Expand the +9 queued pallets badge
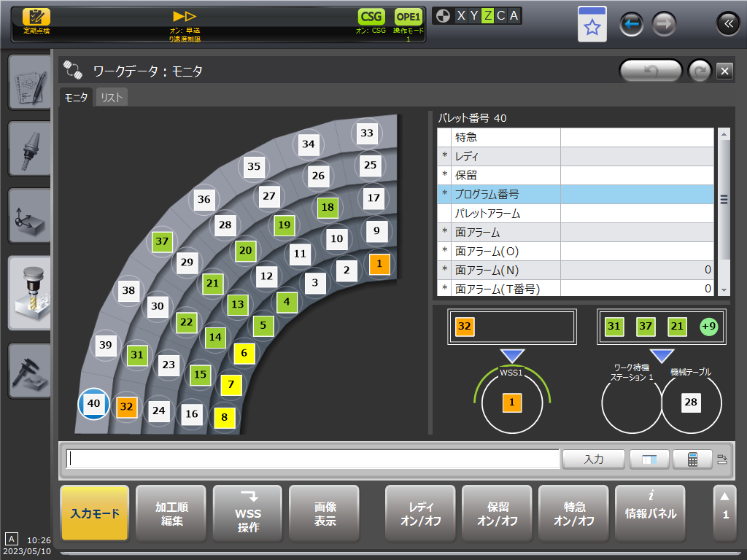 pyautogui.click(x=708, y=327)
